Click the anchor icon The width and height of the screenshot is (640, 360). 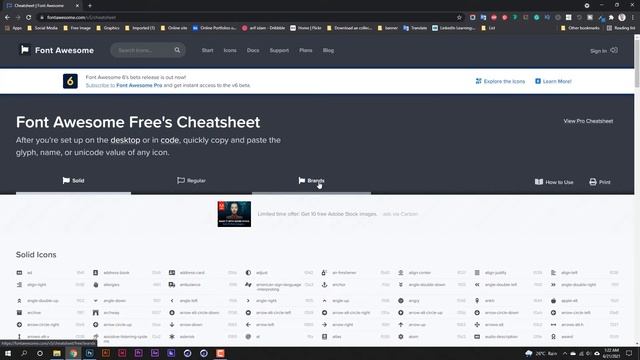point(324,285)
